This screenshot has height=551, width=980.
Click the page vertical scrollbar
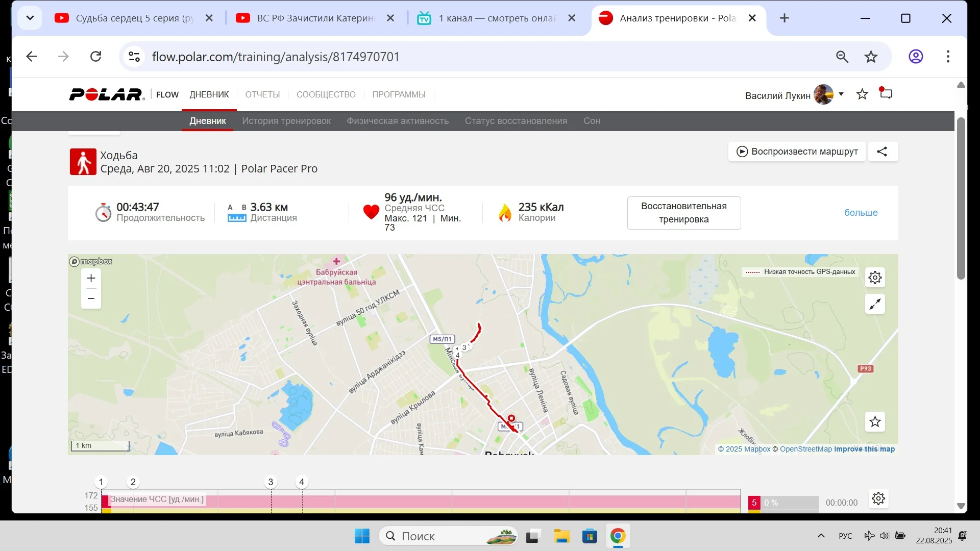(961, 199)
